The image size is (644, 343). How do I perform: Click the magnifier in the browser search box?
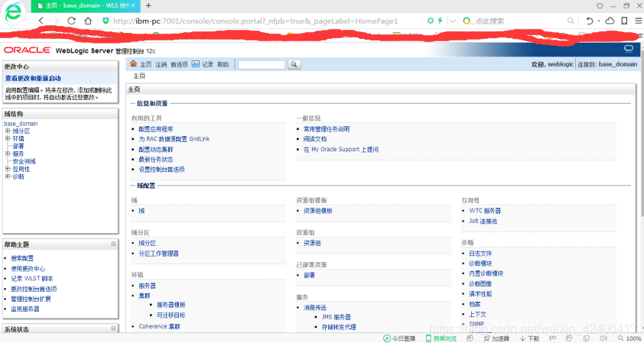[571, 21]
